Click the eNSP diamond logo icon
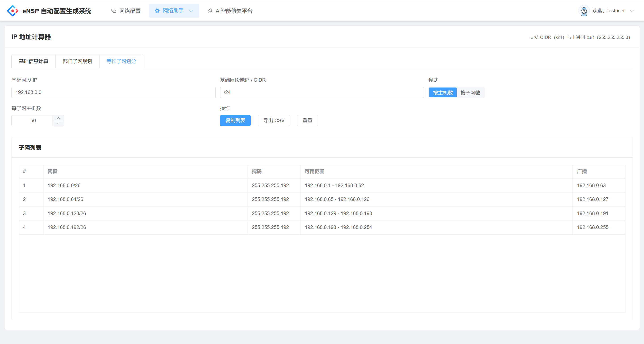 click(x=13, y=11)
